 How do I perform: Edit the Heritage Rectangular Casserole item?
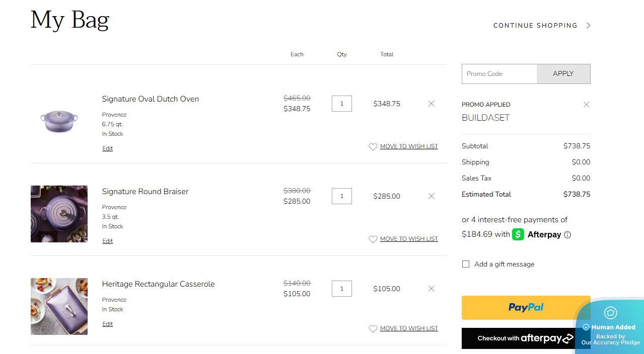click(x=107, y=324)
